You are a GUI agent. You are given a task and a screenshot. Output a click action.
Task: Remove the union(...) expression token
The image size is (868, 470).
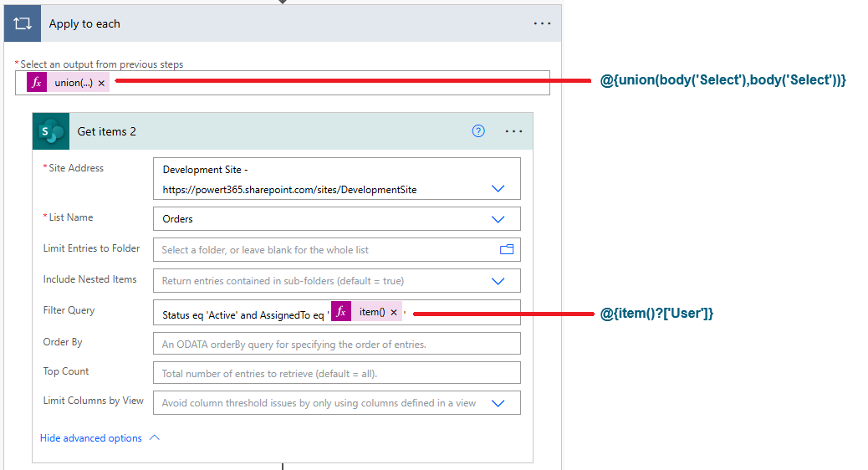pos(101,83)
